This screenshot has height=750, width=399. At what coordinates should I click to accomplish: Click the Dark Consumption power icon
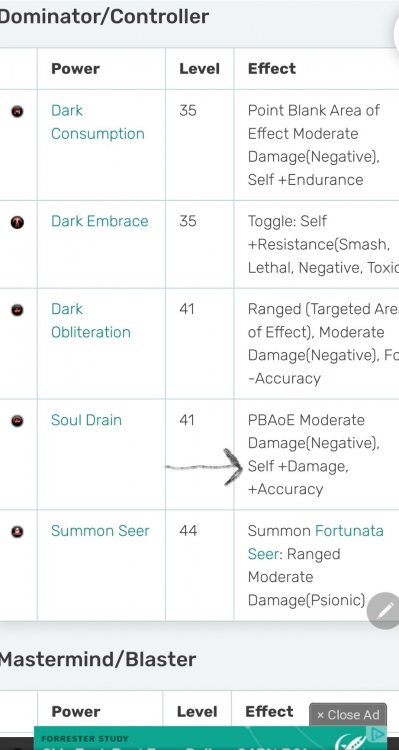pyautogui.click(x=17, y=112)
